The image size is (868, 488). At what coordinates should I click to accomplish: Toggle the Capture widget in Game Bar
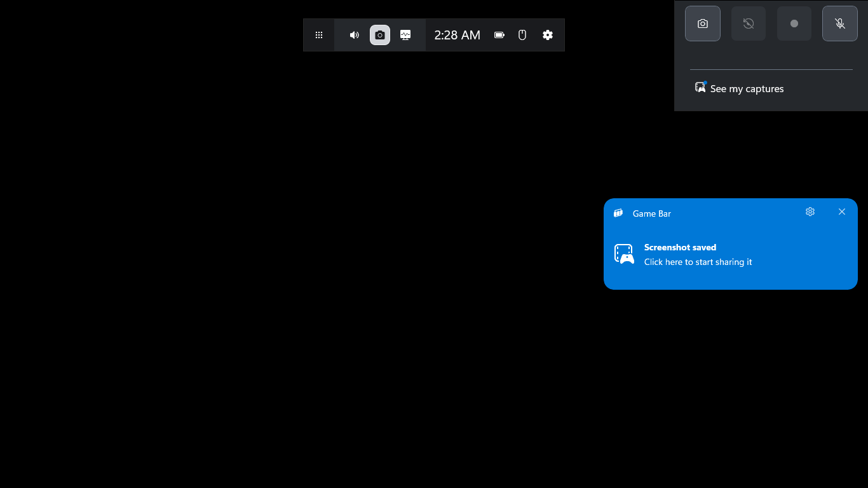pyautogui.click(x=380, y=35)
